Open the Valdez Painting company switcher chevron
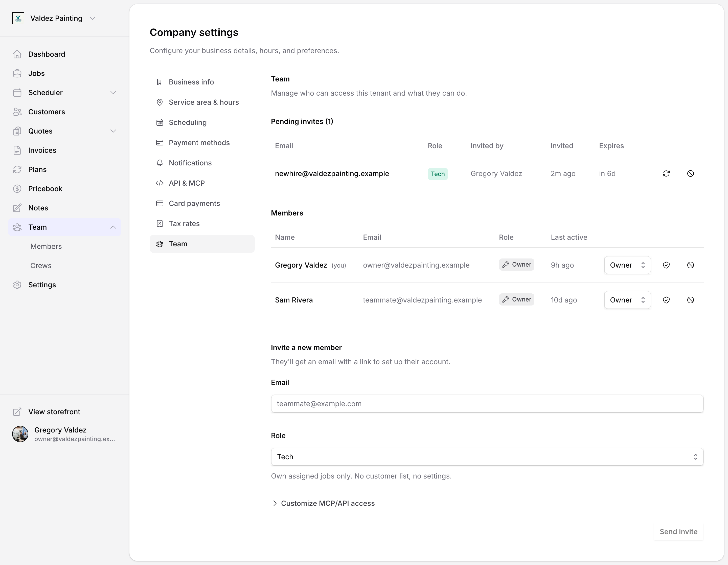The height and width of the screenshot is (565, 728). click(x=93, y=18)
